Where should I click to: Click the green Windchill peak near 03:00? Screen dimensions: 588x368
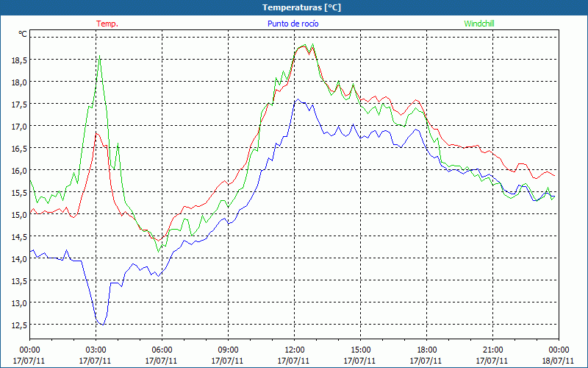click(x=99, y=57)
